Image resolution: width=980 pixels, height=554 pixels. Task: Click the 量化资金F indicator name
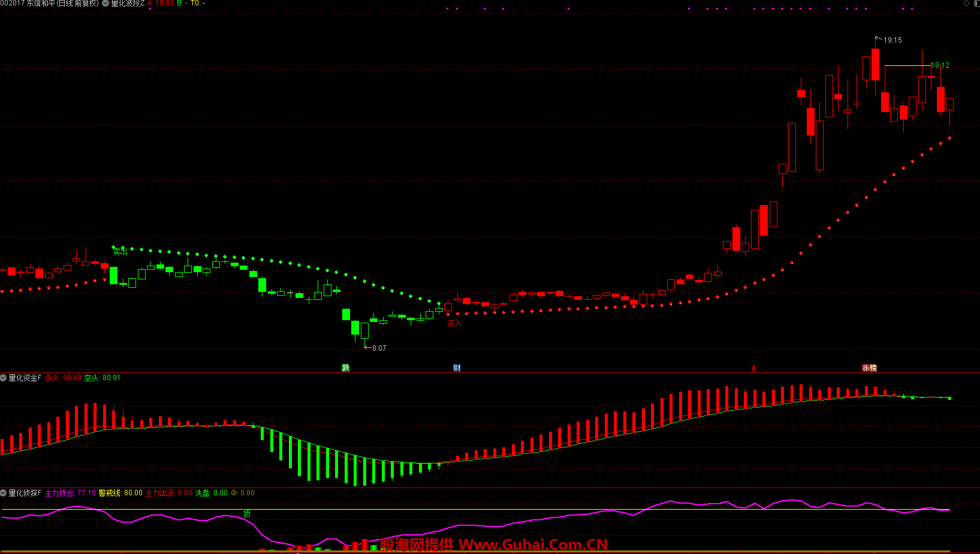tap(25, 378)
